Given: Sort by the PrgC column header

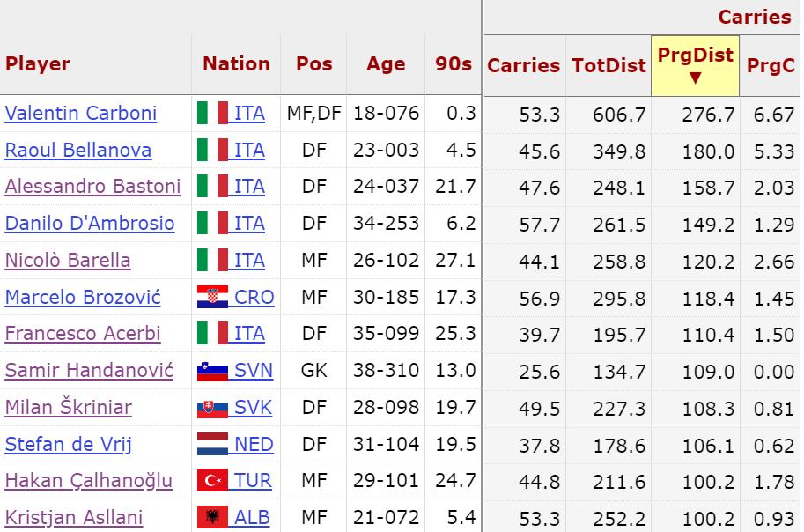Looking at the screenshot, I should pyautogui.click(x=771, y=65).
